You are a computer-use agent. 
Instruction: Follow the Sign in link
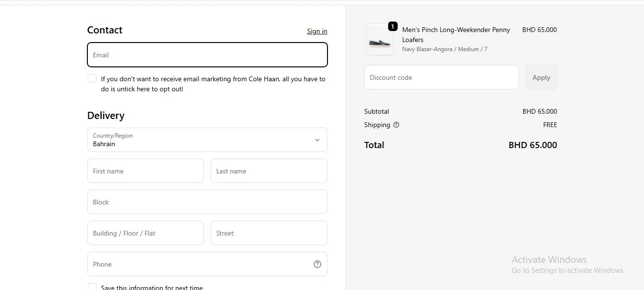click(x=317, y=31)
